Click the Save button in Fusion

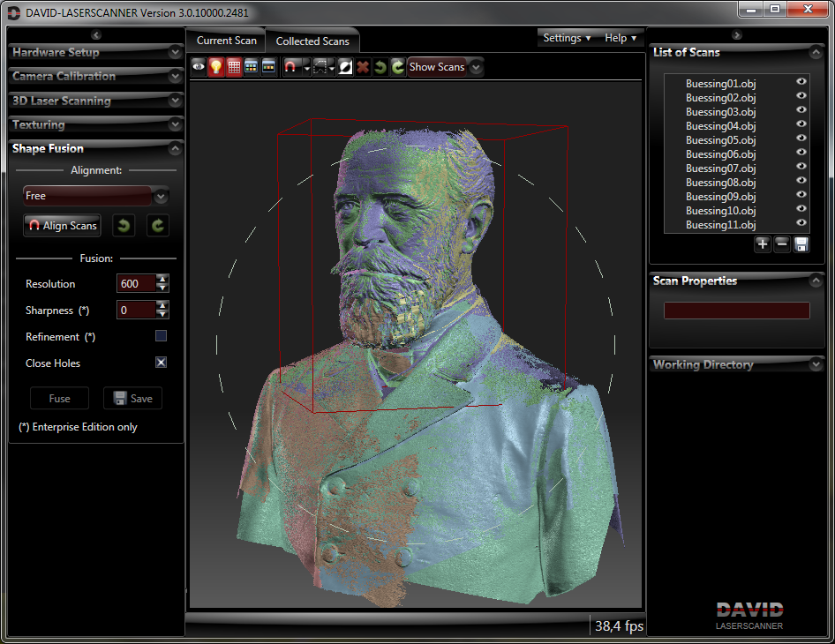click(x=132, y=399)
